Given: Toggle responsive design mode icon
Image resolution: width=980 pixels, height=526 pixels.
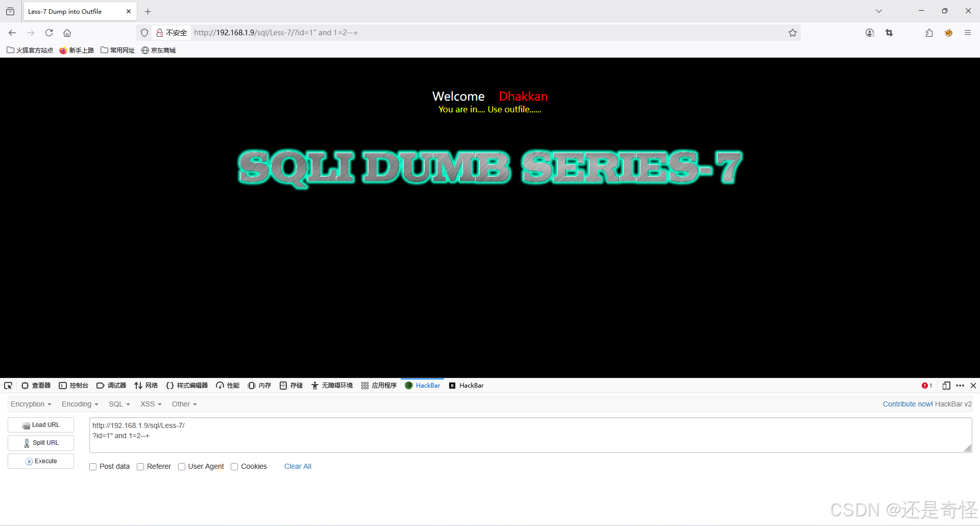Looking at the screenshot, I should coord(946,386).
